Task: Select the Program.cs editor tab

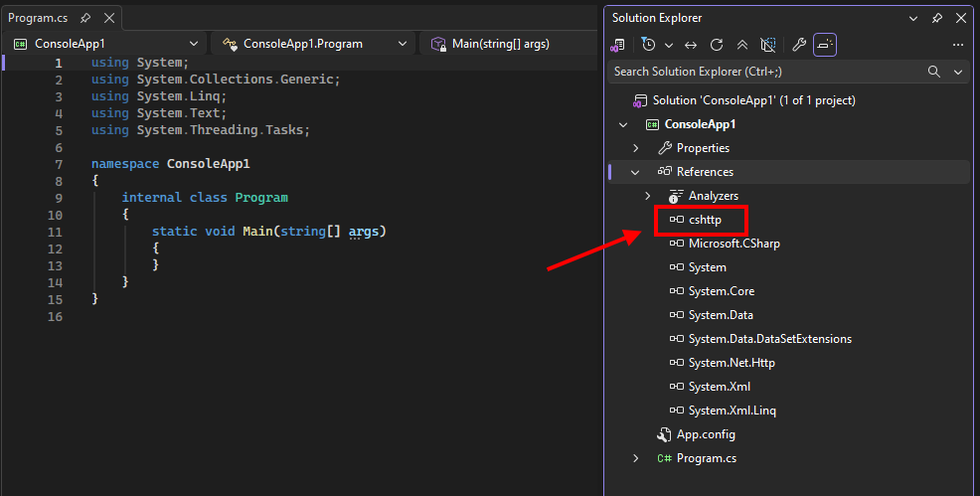Action: [38, 18]
